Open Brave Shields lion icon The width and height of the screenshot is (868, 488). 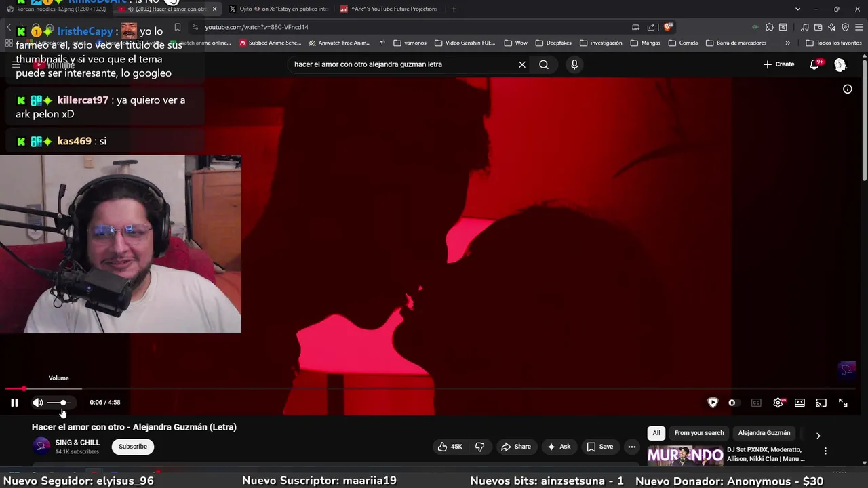[x=668, y=27]
